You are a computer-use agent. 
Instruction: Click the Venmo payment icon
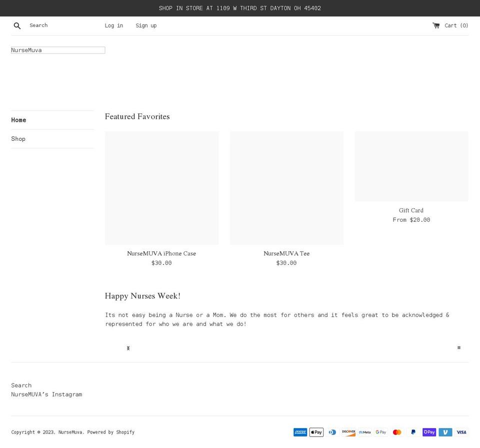pos(445,432)
